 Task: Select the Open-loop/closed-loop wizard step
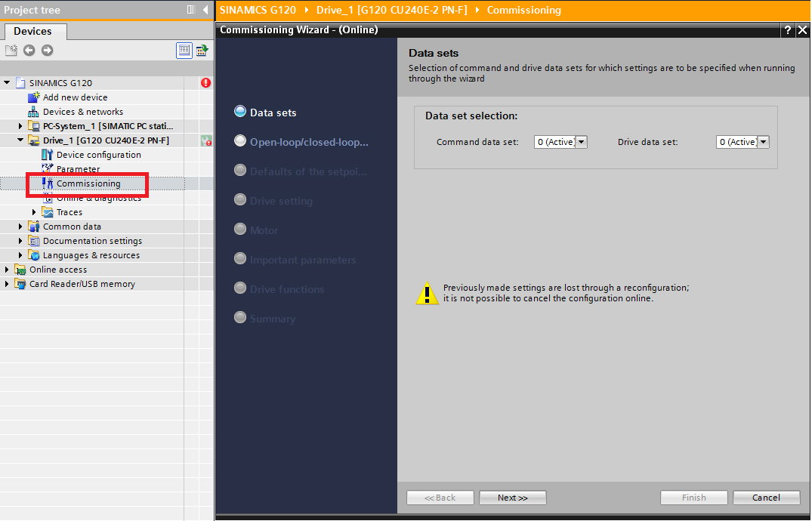[x=301, y=141]
